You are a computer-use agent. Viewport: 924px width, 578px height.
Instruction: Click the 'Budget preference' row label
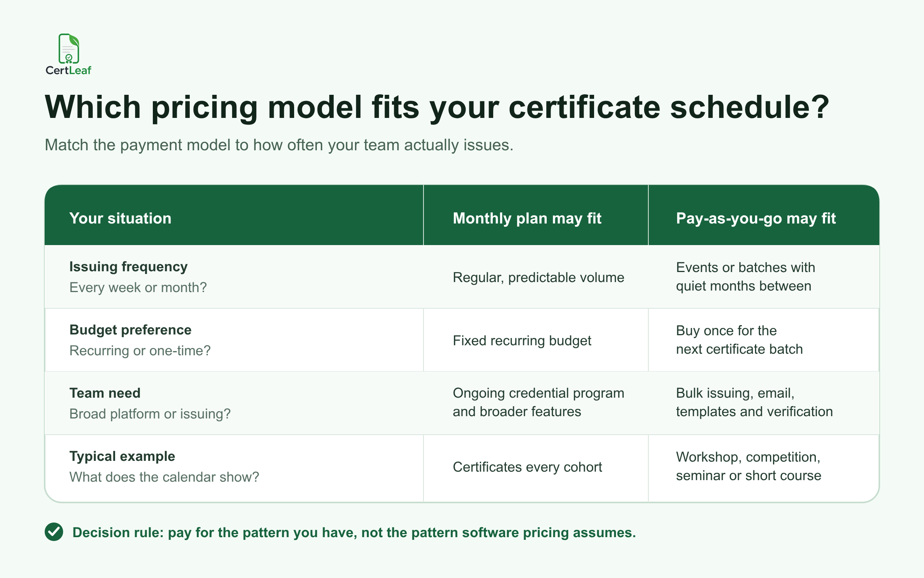[x=131, y=330]
